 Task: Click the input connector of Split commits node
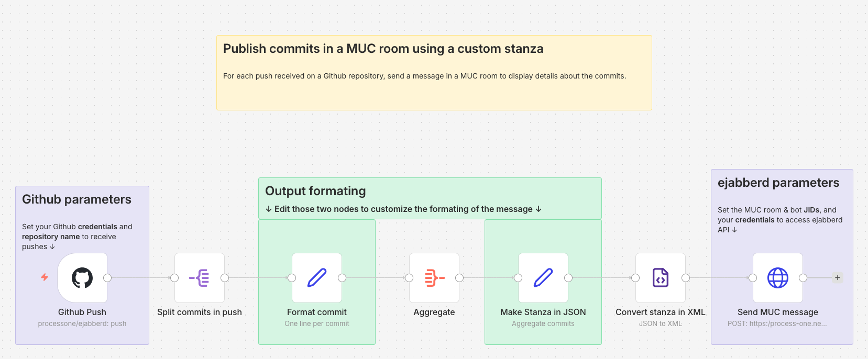(174, 278)
